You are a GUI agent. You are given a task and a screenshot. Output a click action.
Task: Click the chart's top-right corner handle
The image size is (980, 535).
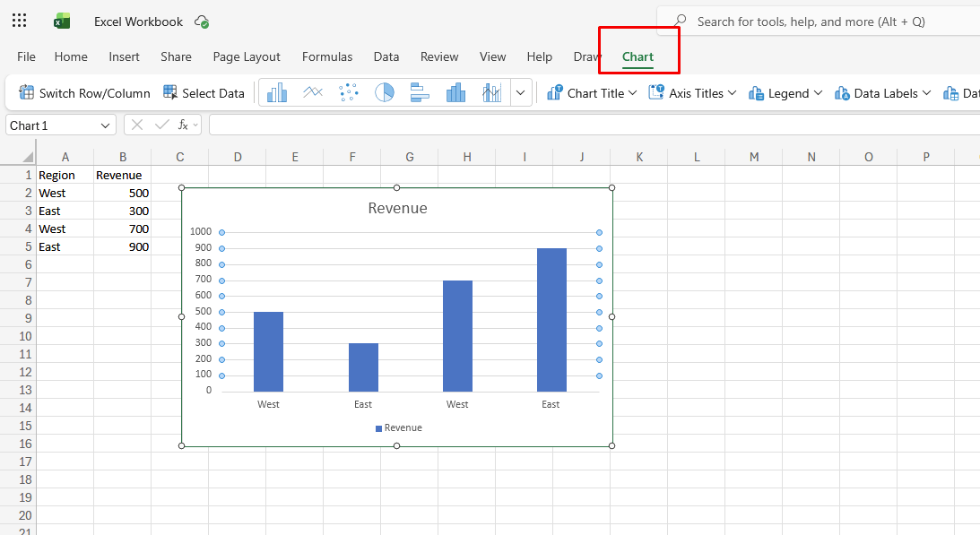tap(611, 187)
